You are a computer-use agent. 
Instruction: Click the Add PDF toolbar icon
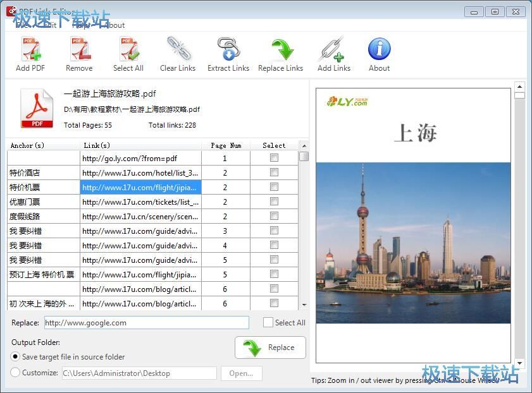(x=31, y=49)
